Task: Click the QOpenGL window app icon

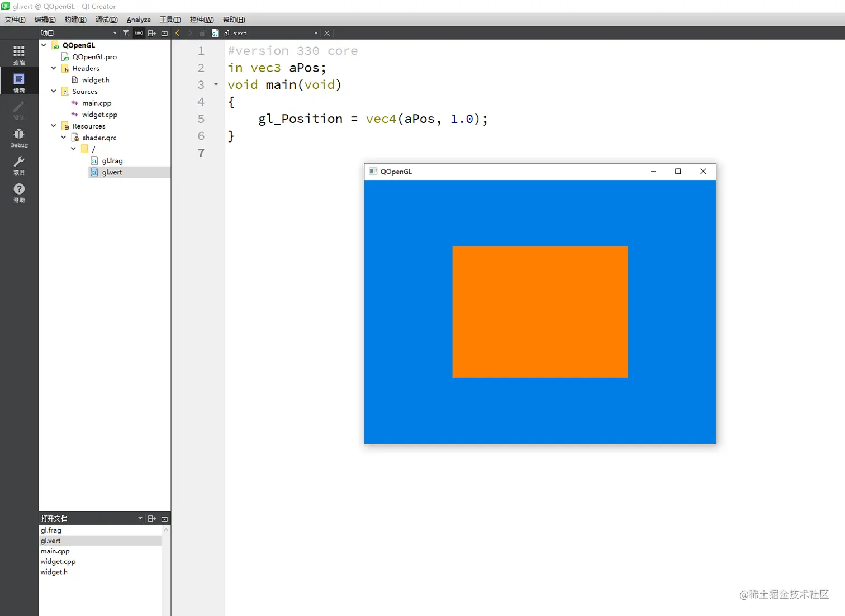Action: click(x=373, y=171)
